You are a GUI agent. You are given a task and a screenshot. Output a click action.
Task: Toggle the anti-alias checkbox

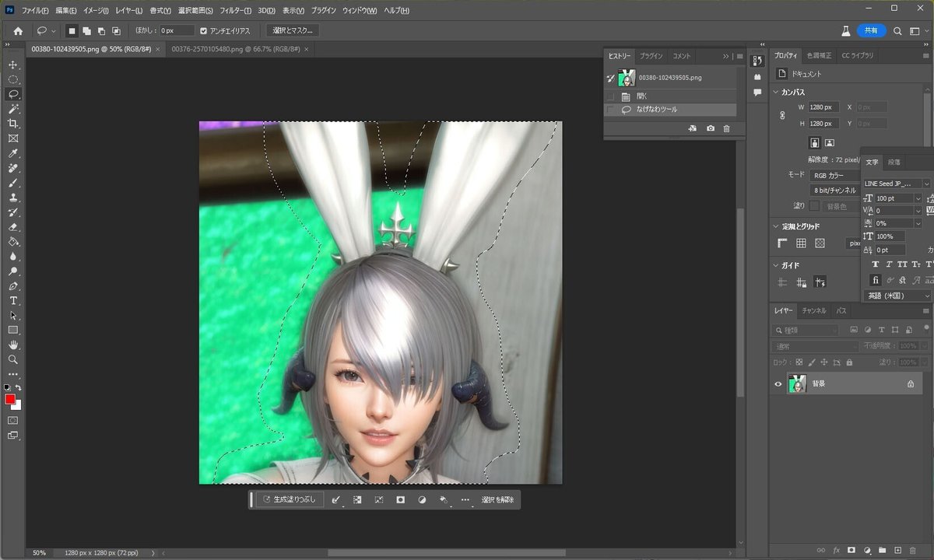[x=204, y=30]
